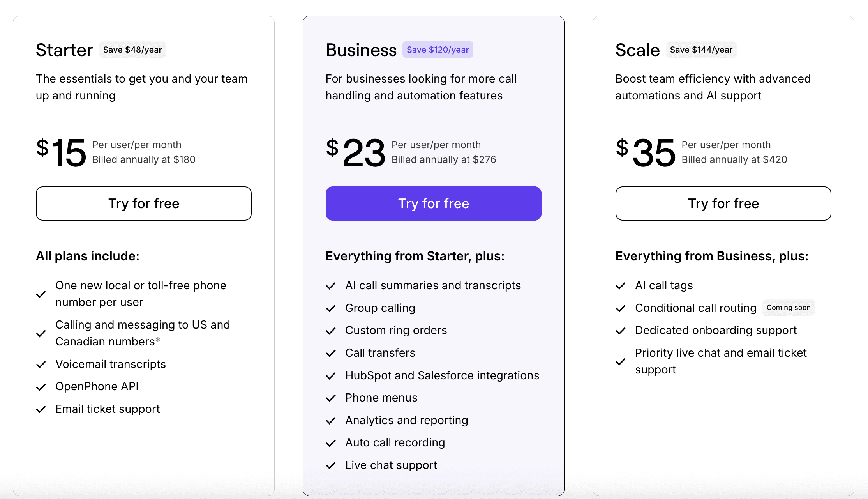Click checkmark beside Voicemail transcripts
Viewport: 868px width, 499px height.
41,365
